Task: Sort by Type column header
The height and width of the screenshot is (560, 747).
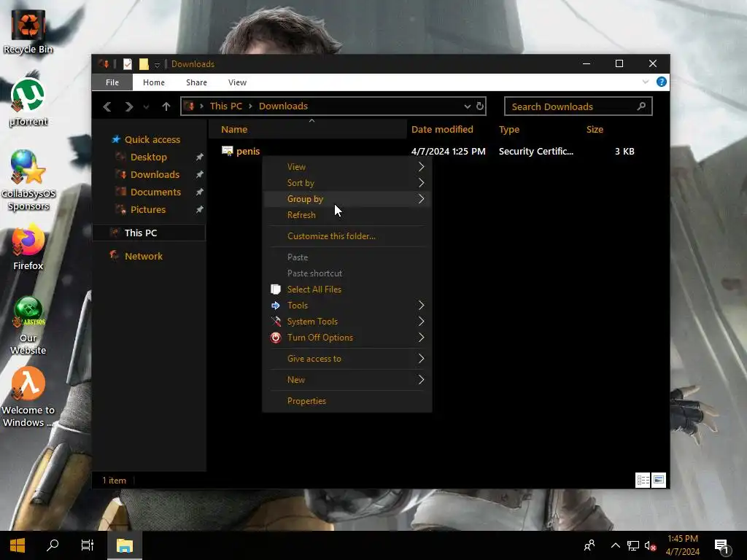Action: tap(508, 130)
